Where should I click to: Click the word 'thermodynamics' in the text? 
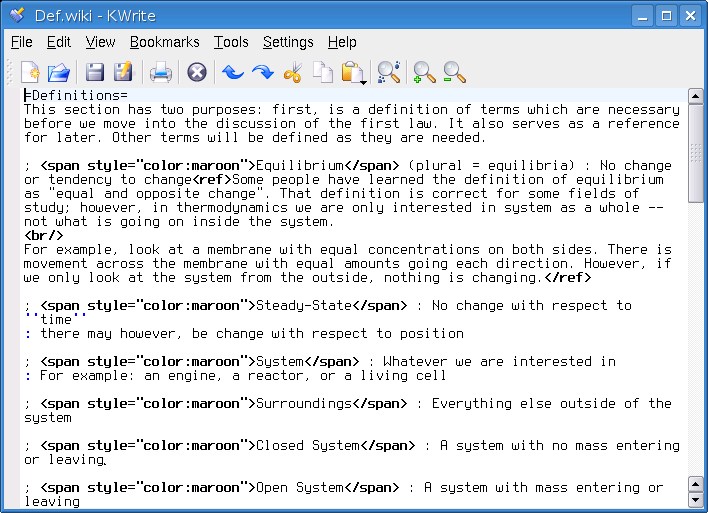(232, 207)
